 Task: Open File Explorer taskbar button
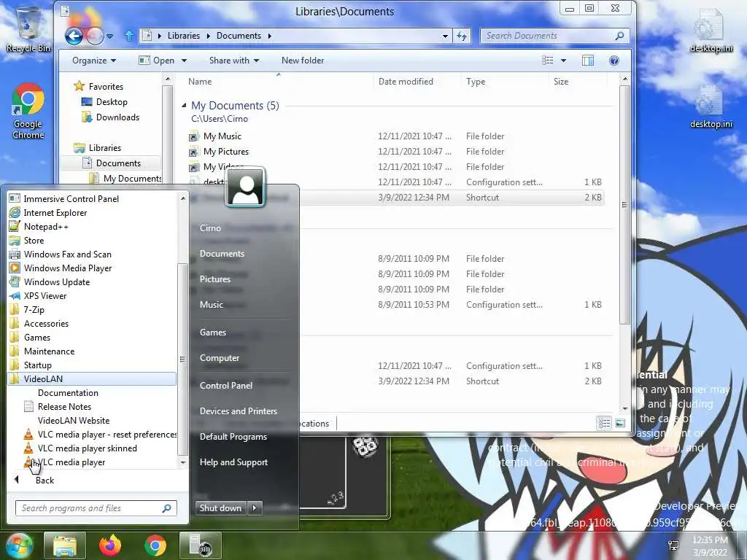click(x=65, y=545)
